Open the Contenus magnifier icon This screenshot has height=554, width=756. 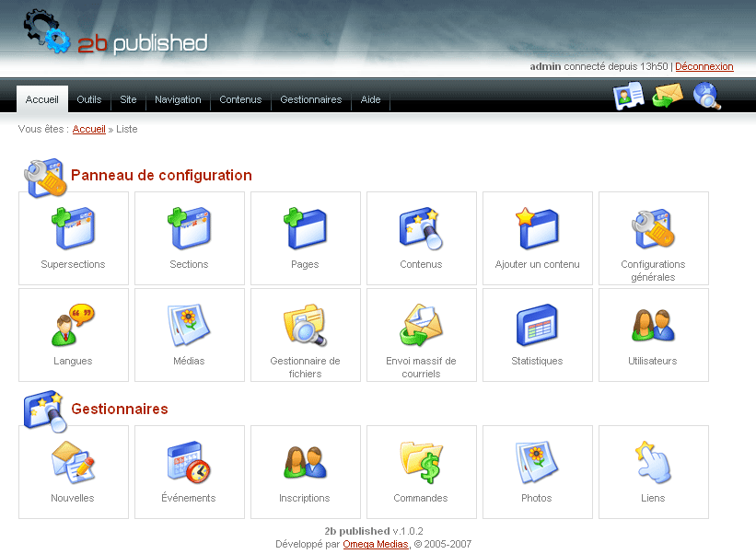pos(421,228)
